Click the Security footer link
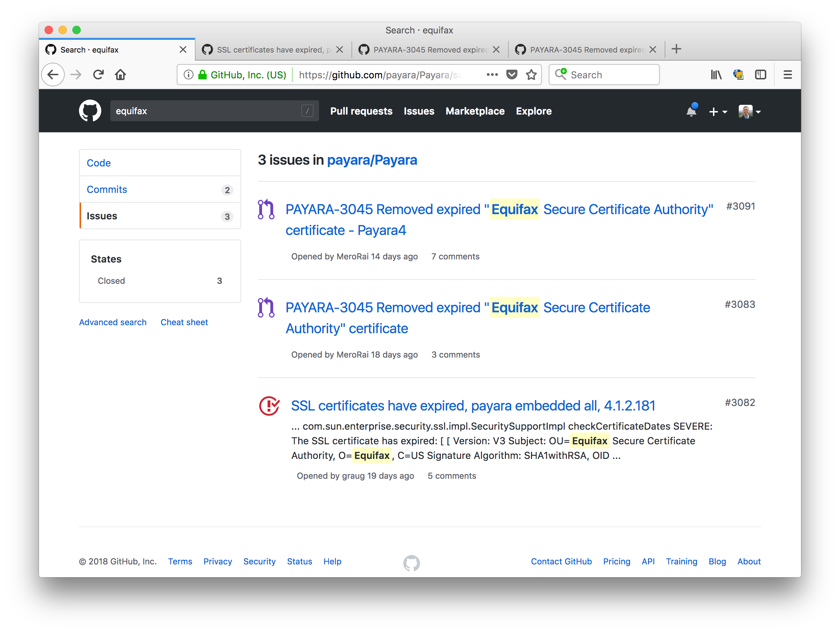This screenshot has height=633, width=840. click(x=259, y=562)
